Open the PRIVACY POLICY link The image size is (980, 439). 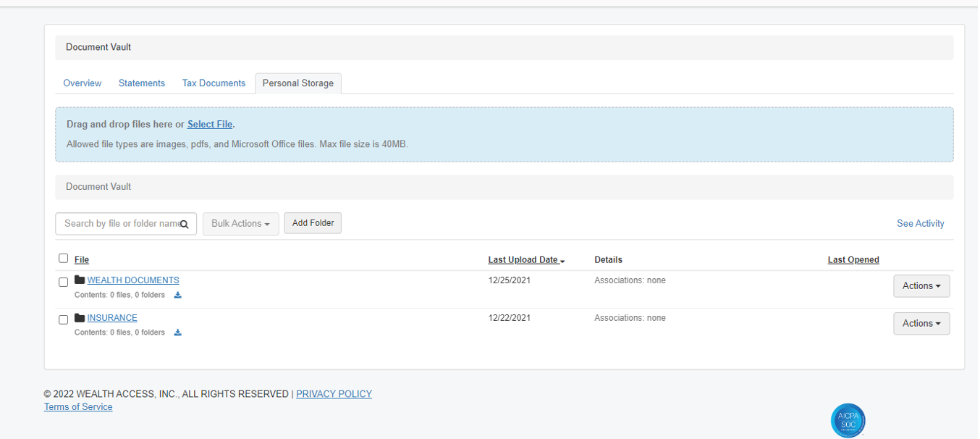coord(334,394)
